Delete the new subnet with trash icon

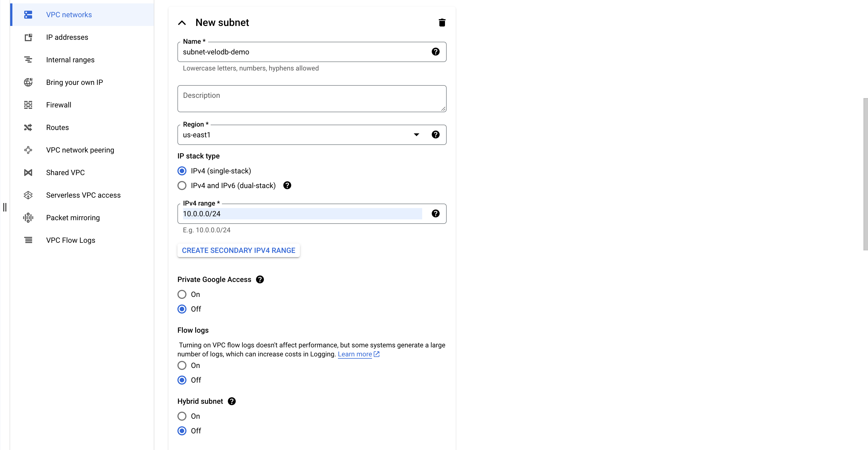tap(442, 23)
